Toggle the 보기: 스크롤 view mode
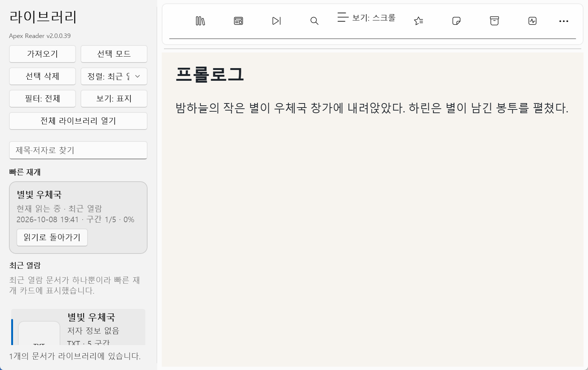Screen dimensions: 588x370 coord(366,17)
